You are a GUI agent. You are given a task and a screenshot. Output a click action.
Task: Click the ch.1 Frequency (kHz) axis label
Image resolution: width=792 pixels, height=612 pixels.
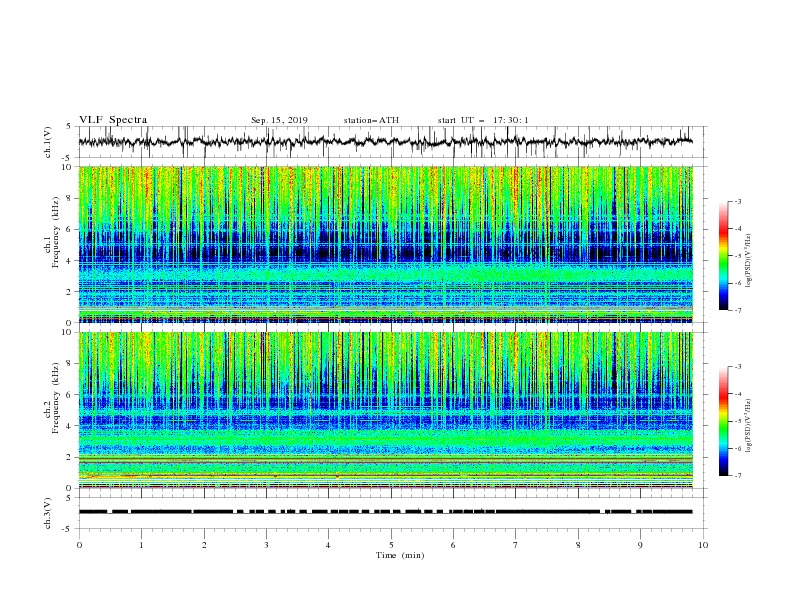tap(53, 230)
